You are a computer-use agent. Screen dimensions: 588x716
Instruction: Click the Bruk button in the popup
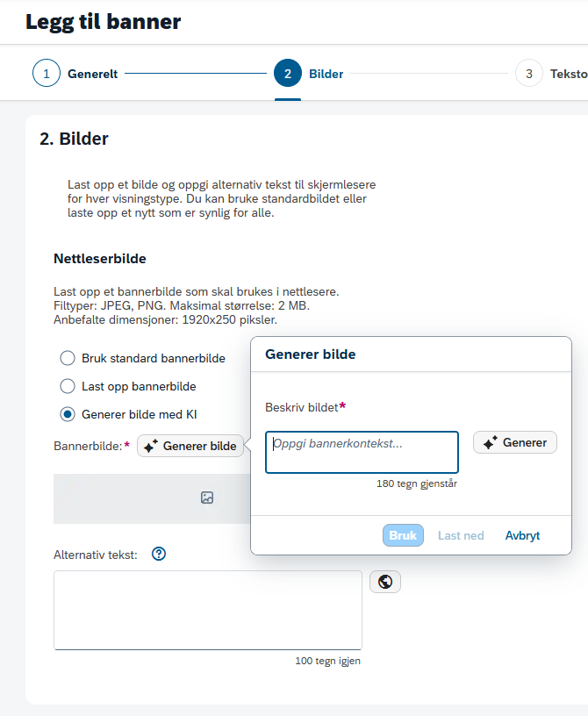pyautogui.click(x=403, y=535)
